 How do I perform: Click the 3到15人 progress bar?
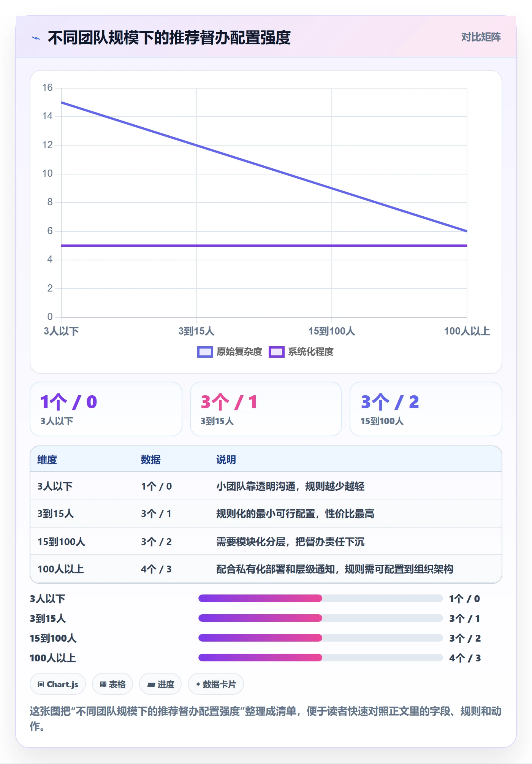click(x=320, y=618)
